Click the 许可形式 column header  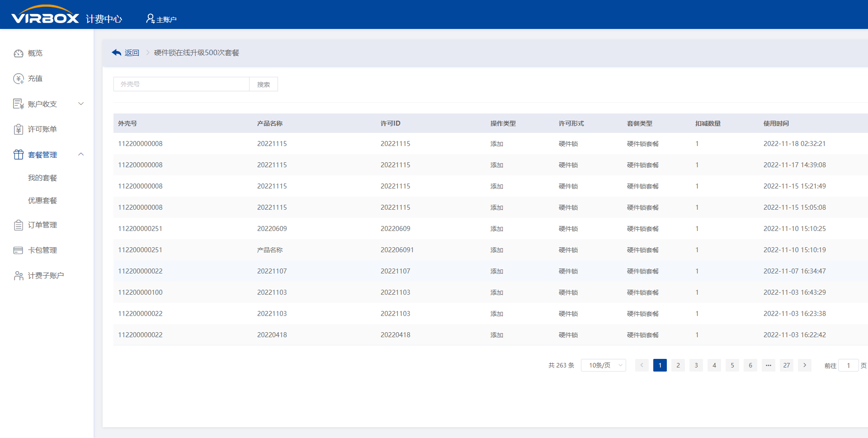571,123
